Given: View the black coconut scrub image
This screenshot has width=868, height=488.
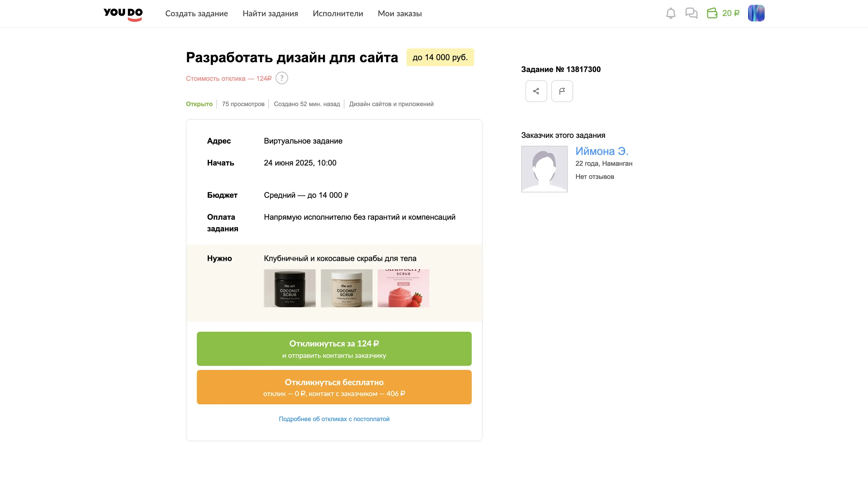Looking at the screenshot, I should pos(290,288).
